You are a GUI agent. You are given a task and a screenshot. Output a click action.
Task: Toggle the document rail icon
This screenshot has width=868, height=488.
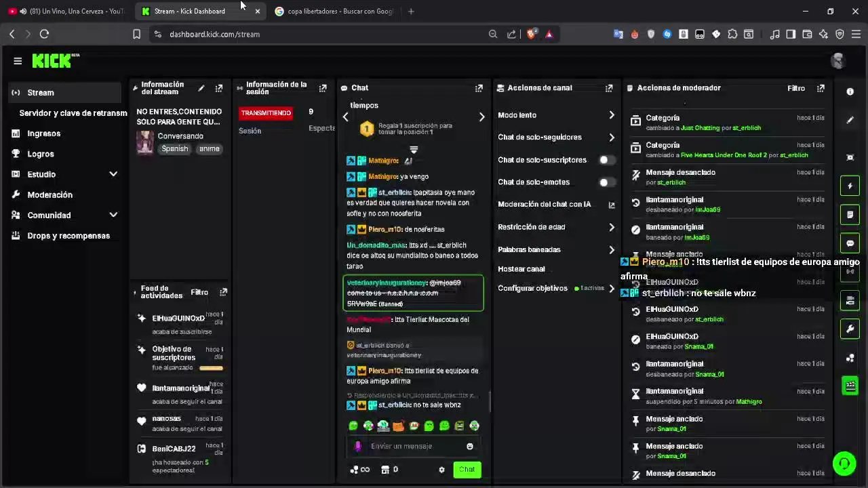[x=850, y=214]
